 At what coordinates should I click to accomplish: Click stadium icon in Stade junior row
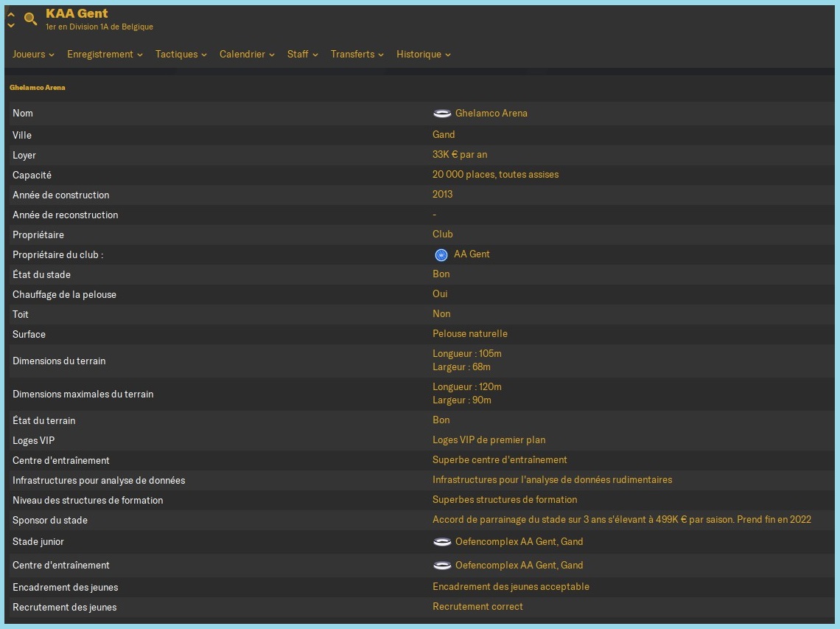[x=442, y=541]
